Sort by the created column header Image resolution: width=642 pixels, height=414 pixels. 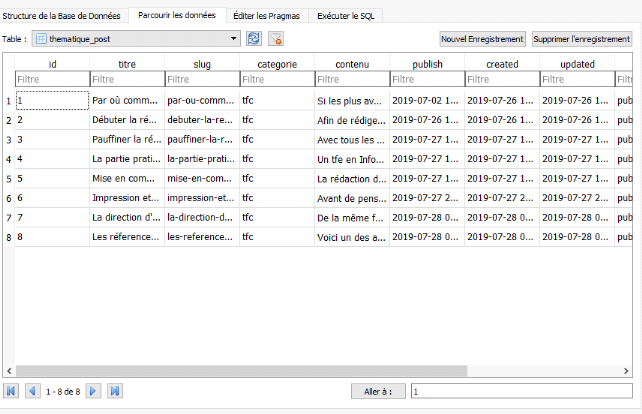point(502,64)
